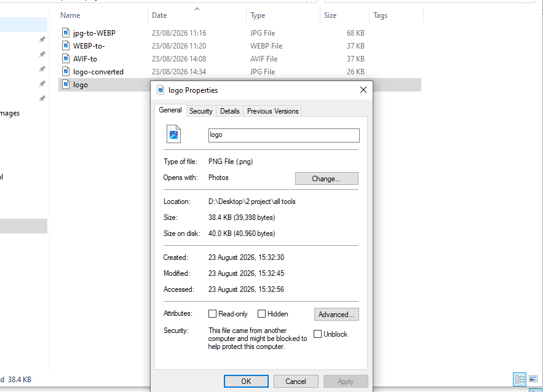This screenshot has height=392, width=543.
Task: Select the jpg-to-WEBP file name
Action: coord(94,33)
